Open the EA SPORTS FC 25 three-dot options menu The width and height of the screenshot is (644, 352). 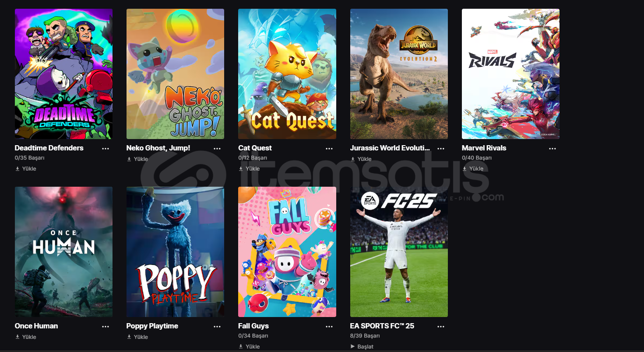(441, 327)
